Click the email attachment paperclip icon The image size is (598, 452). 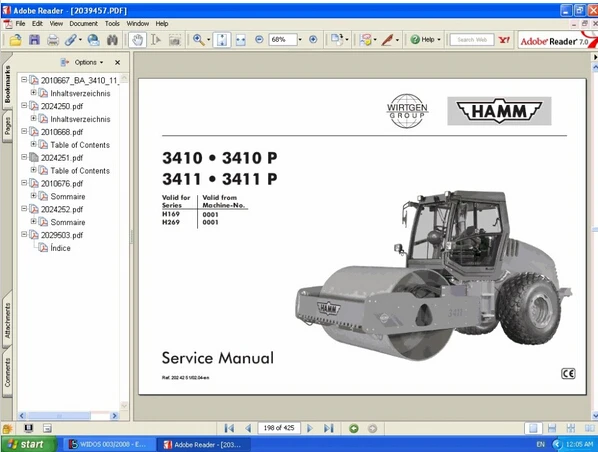pos(71,40)
